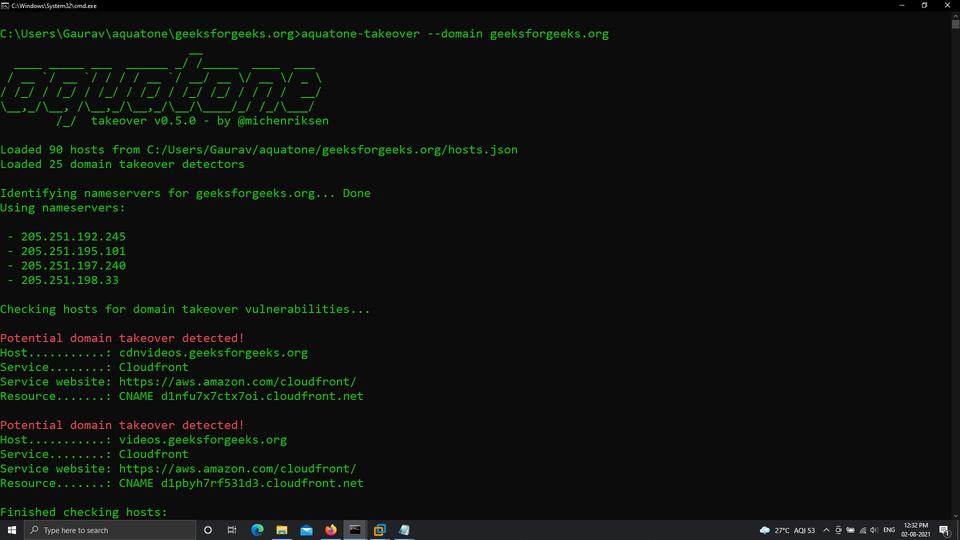960x540 pixels.
Task: Select the Command Prompt taskbar icon
Action: coord(355,530)
